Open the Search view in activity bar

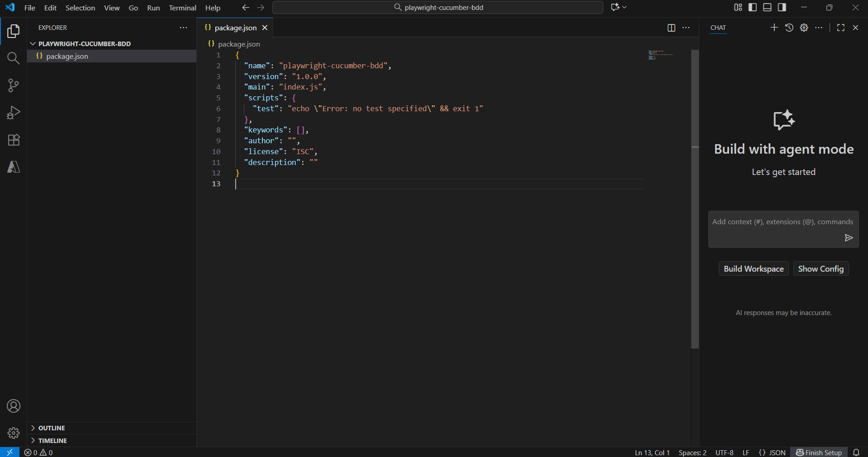click(x=13, y=58)
